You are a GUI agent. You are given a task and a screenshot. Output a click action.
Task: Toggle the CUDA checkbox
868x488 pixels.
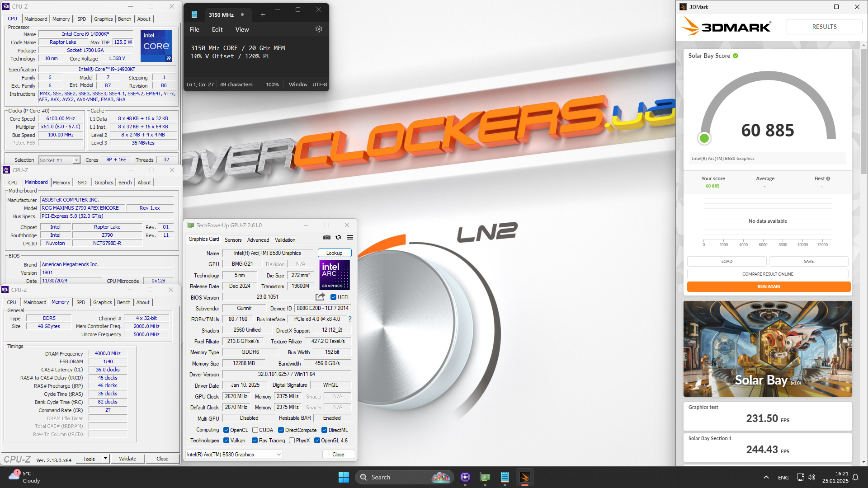click(255, 430)
